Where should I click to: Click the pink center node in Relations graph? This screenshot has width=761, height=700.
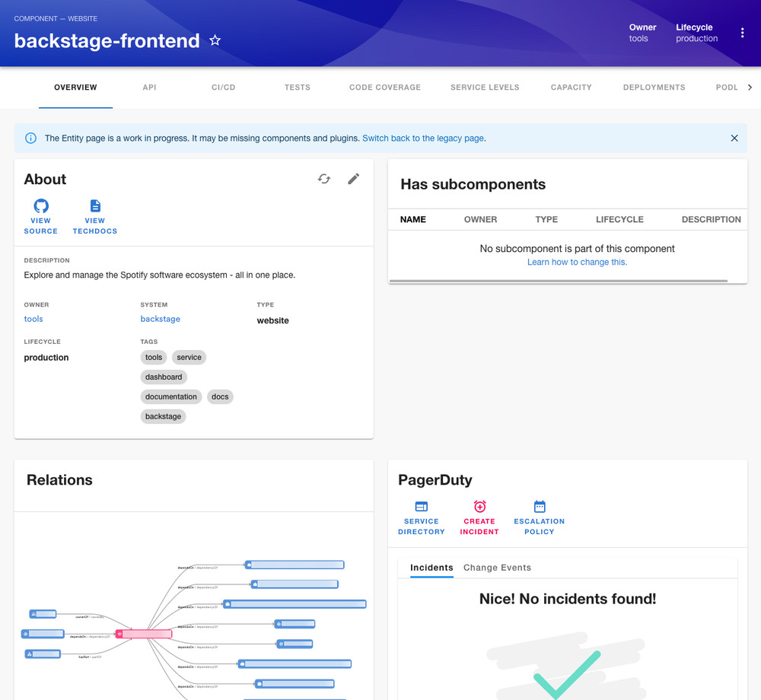click(144, 634)
